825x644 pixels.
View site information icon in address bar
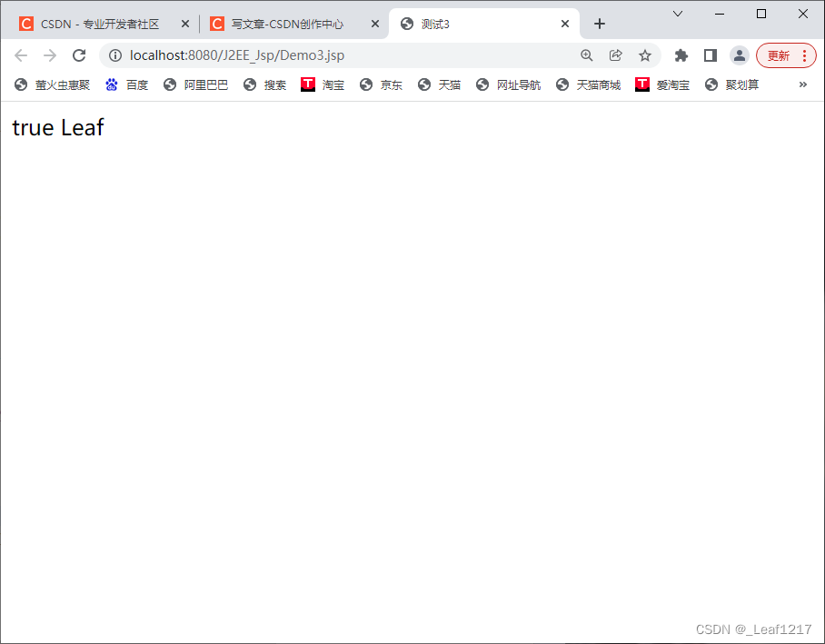click(115, 55)
